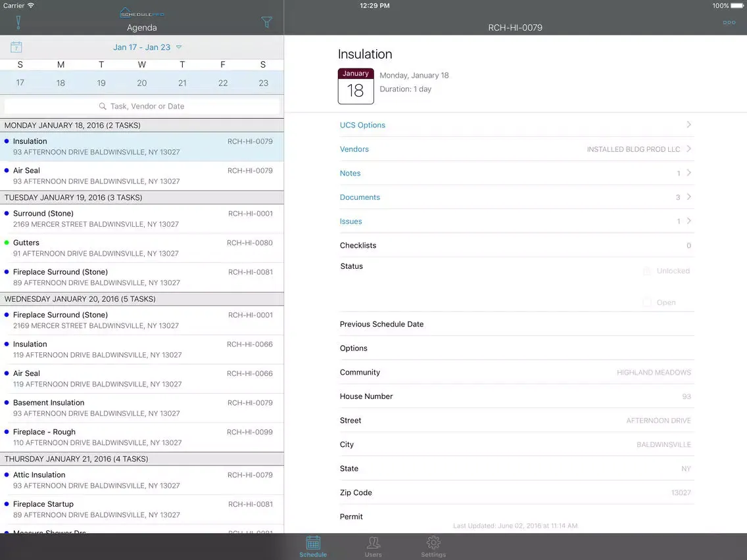Select Air Seal task RCH-HI-0079
The width and height of the screenshot is (747, 560).
point(142,175)
